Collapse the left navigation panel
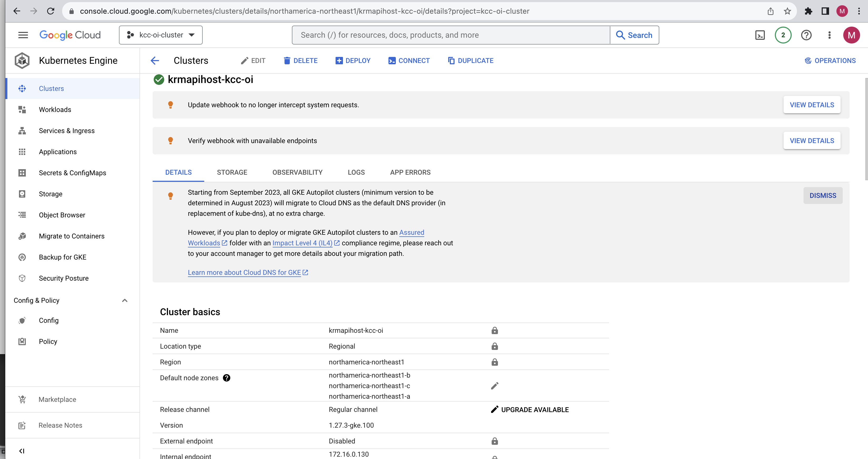Image resolution: width=868 pixels, height=459 pixels. tap(22, 451)
